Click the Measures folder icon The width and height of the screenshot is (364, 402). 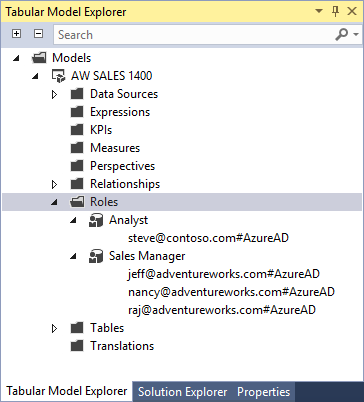point(77,148)
